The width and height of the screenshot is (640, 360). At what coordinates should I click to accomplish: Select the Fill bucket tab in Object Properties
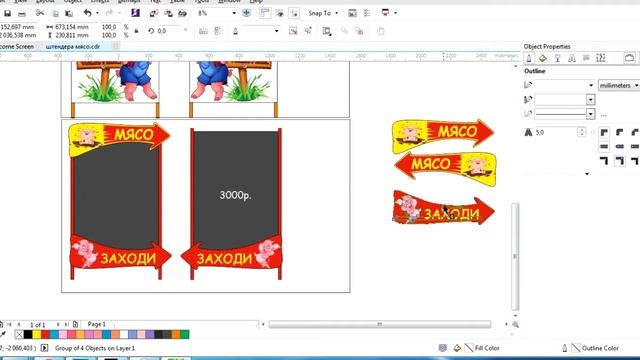543,58
